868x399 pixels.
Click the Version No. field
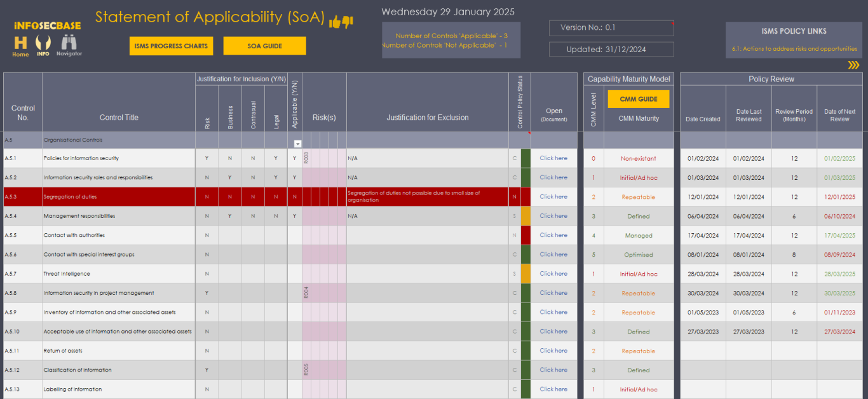[x=611, y=28]
